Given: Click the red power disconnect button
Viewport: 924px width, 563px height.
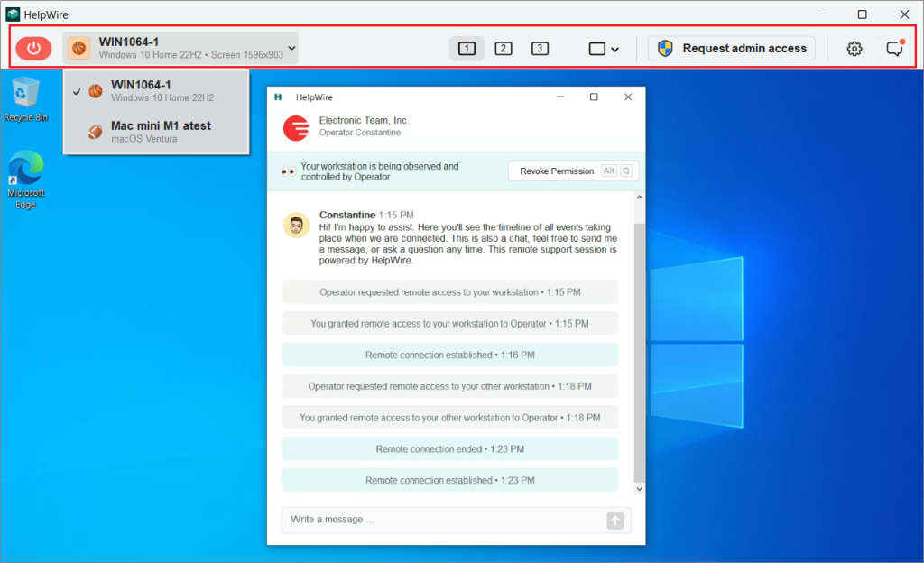Looking at the screenshot, I should tap(33, 48).
